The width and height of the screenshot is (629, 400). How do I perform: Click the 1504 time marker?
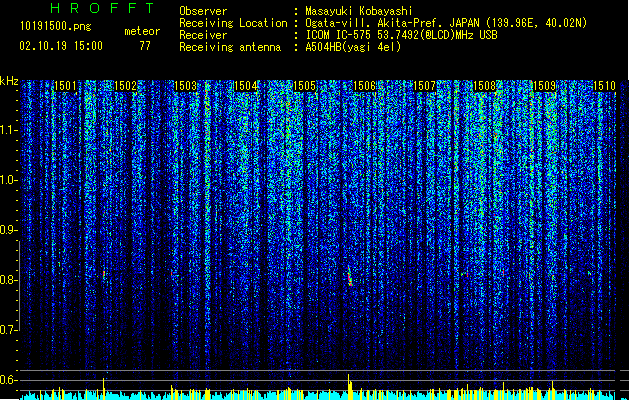click(x=245, y=86)
